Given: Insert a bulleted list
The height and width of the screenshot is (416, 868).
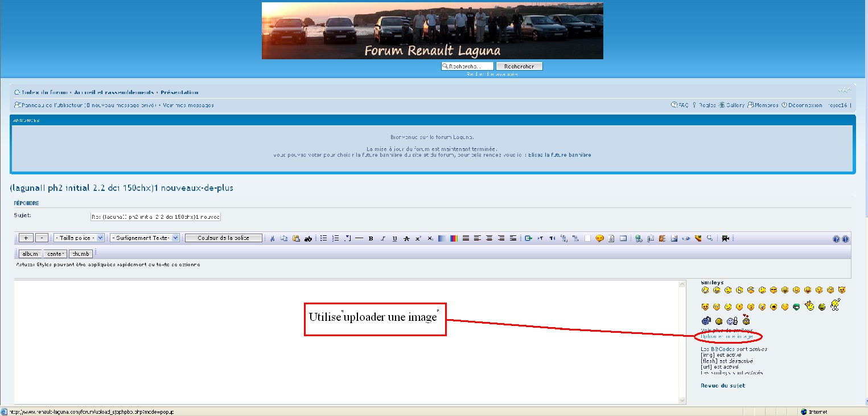Looking at the screenshot, I should pos(324,238).
